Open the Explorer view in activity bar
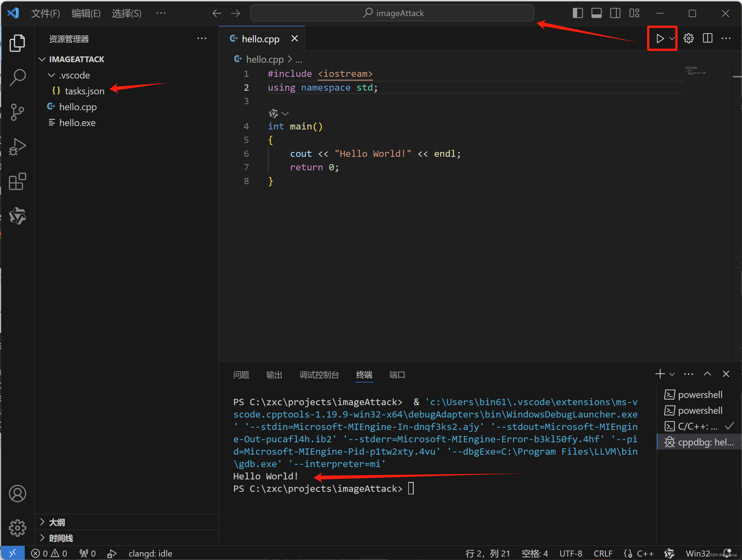Screen dimensions: 742x560 [x=17, y=43]
